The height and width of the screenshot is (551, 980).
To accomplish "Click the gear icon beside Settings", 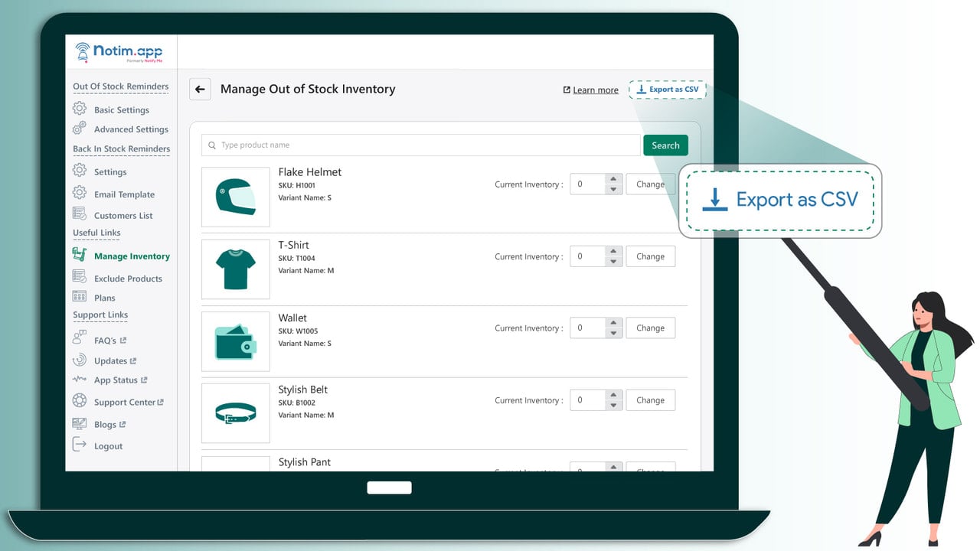I will point(80,171).
